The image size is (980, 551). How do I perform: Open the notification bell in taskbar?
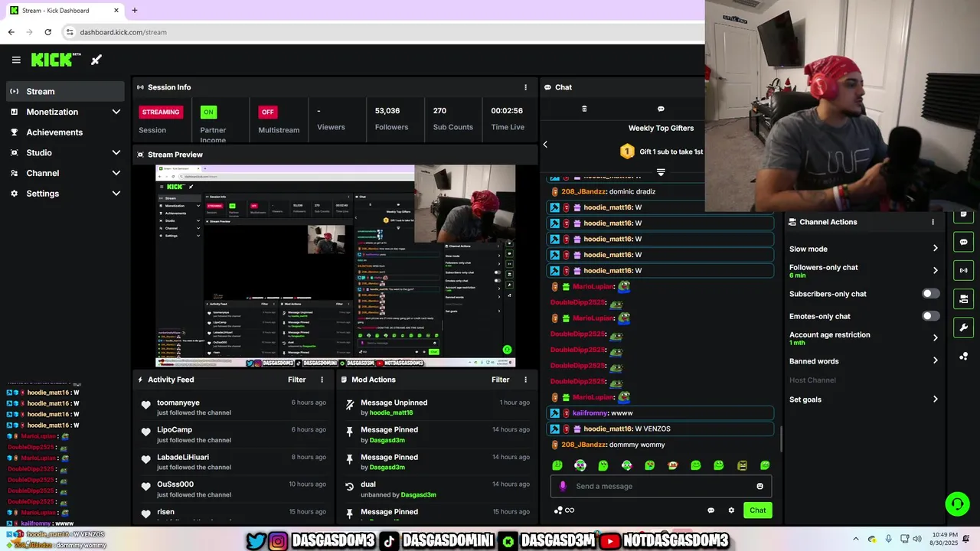tap(966, 540)
